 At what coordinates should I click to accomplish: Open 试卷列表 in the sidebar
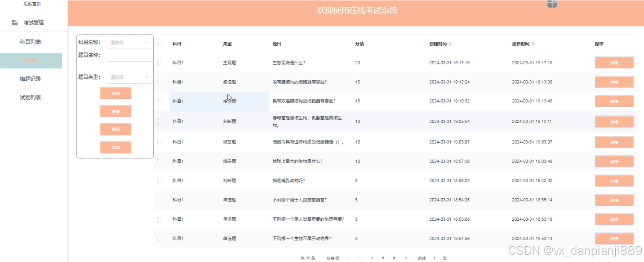[x=31, y=97]
